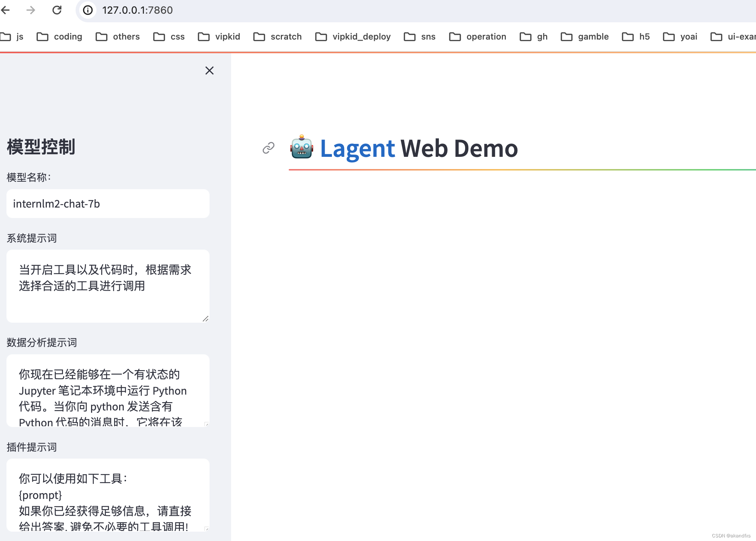756x541 pixels.
Task: Open the vipkid bookmarks folder
Action: tap(219, 37)
